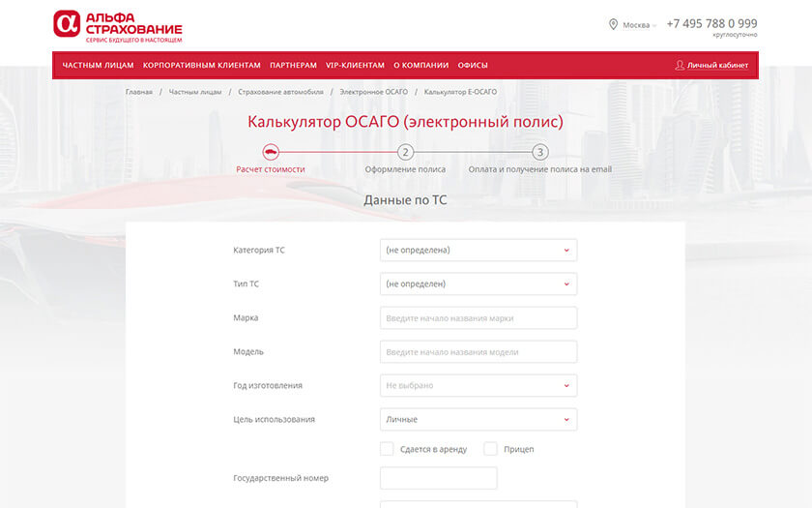
Task: Expand the Цель использования dropdown
Action: pyautogui.click(x=478, y=419)
